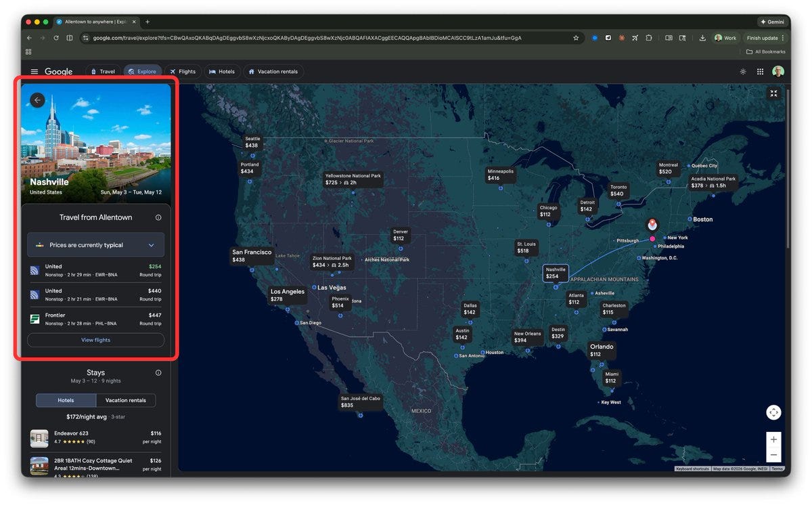Choose New Orleans $394 destination
Screen dimensions: 812x505
click(x=527, y=336)
